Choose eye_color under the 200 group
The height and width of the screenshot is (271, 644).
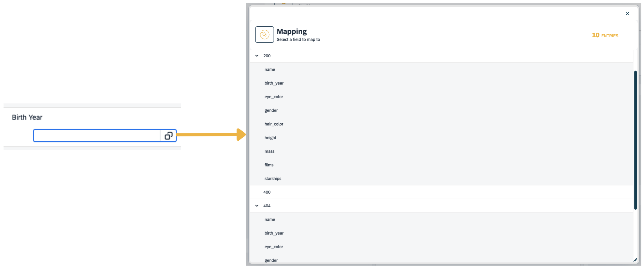click(x=274, y=97)
